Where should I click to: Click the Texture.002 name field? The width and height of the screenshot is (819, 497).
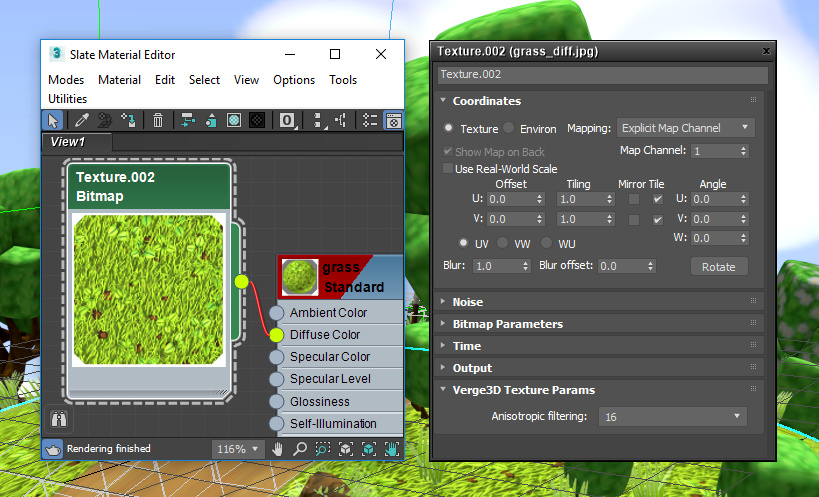pos(603,75)
